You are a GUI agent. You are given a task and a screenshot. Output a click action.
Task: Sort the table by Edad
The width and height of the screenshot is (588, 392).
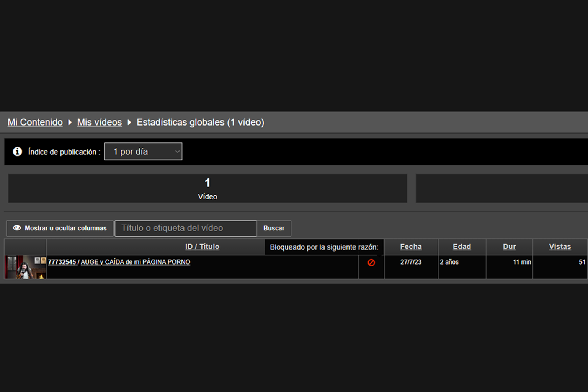pos(462,247)
